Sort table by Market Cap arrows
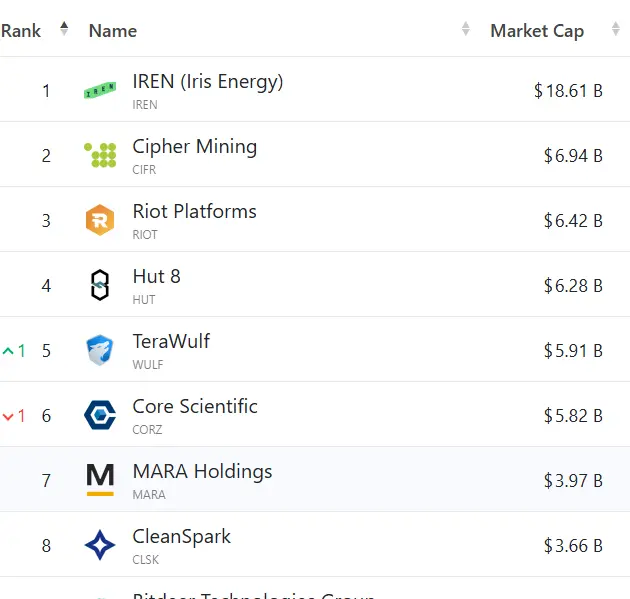The image size is (630, 599). point(616,30)
